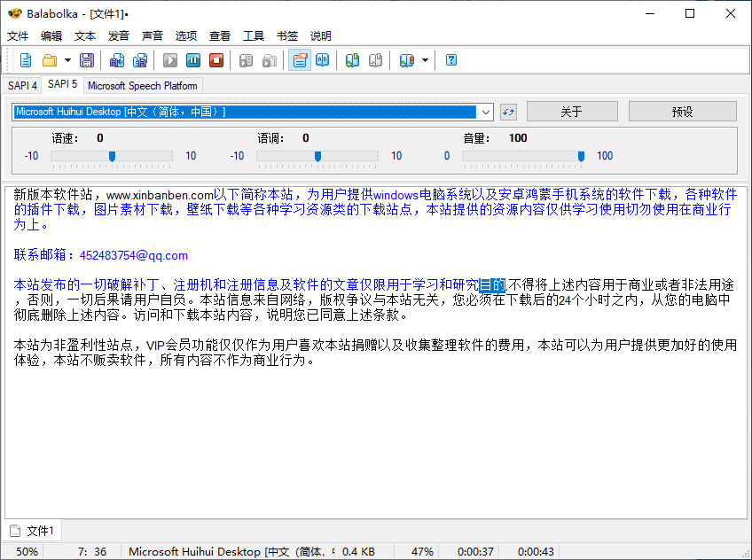Expand the open-file recent list arrow

point(67,60)
